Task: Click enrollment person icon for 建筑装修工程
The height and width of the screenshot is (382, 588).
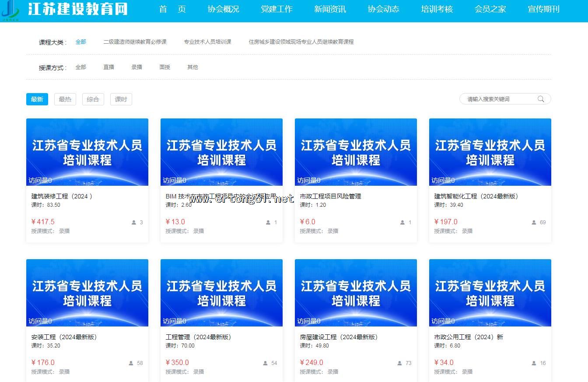Action: pyautogui.click(x=134, y=222)
